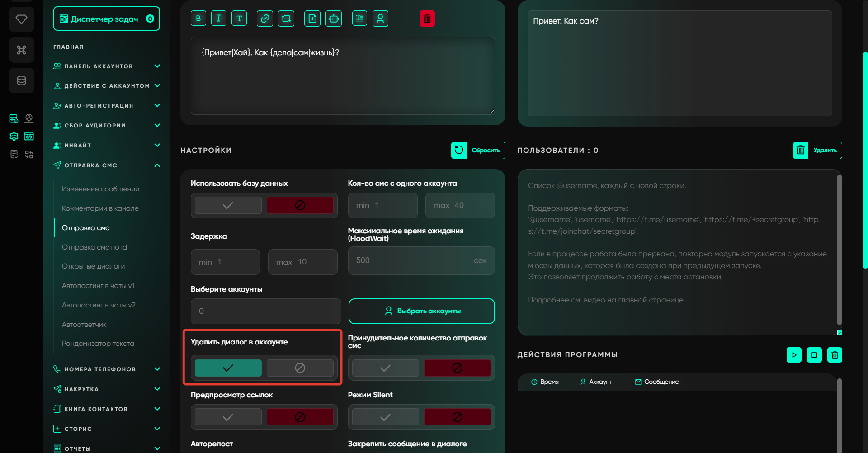Disable delete dialog in account option

pos(300,368)
